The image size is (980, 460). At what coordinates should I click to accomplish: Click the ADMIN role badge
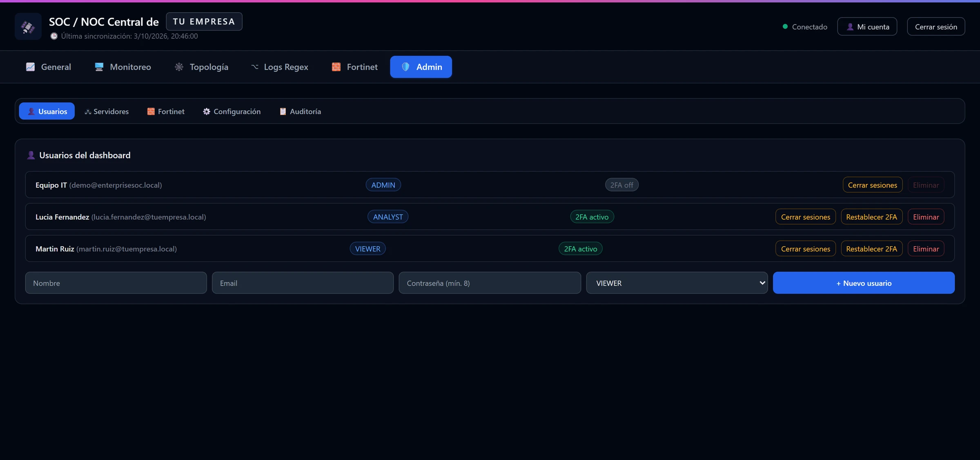pyautogui.click(x=383, y=185)
